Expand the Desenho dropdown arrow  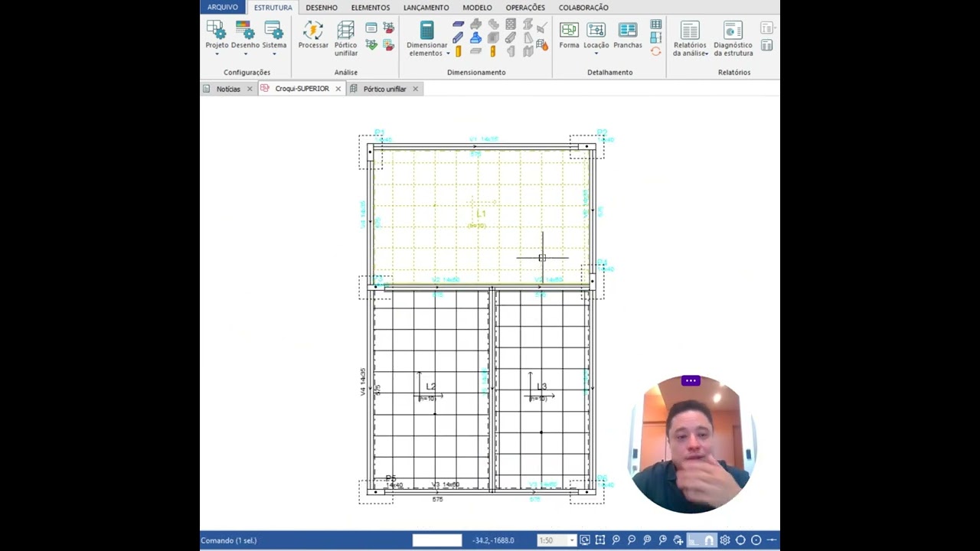pos(245,54)
